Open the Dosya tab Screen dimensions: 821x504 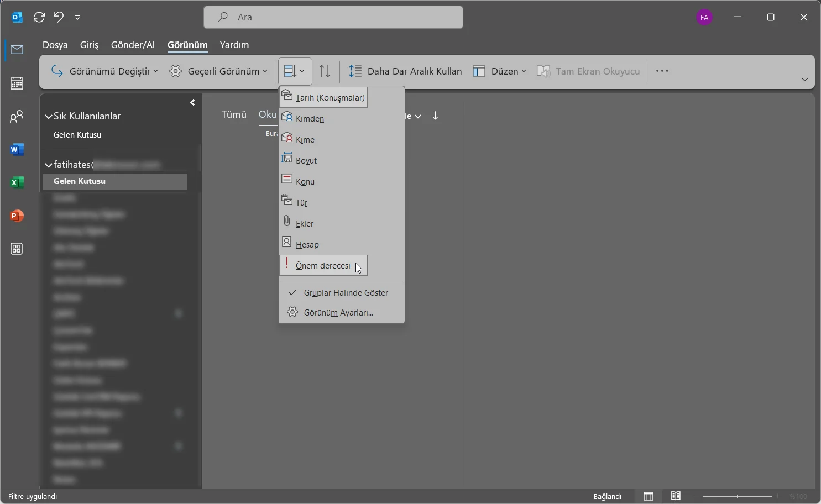55,45
